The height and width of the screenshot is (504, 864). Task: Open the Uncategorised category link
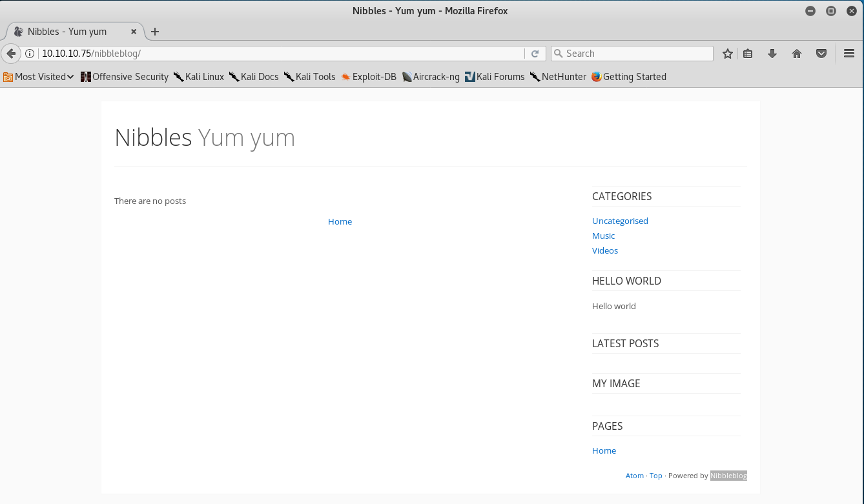(x=620, y=221)
